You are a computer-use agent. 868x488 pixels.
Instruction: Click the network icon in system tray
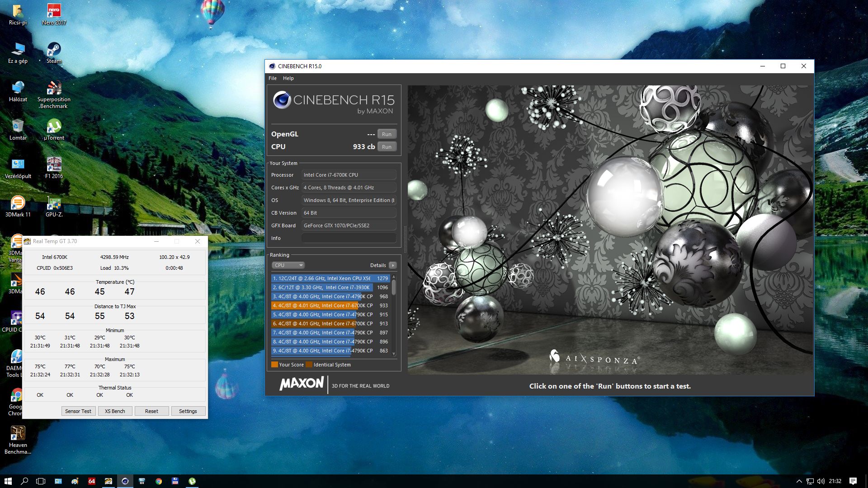point(810,481)
